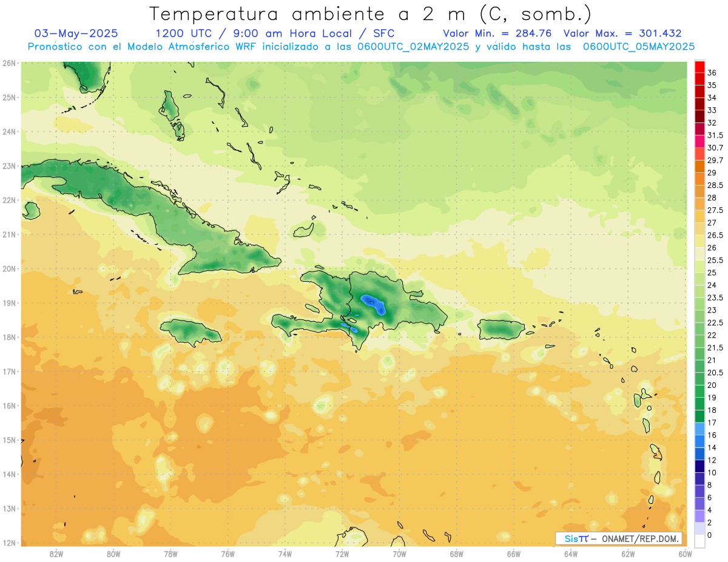Click the legend value "31.5"
This screenshot has width=728, height=562.
coord(715,135)
